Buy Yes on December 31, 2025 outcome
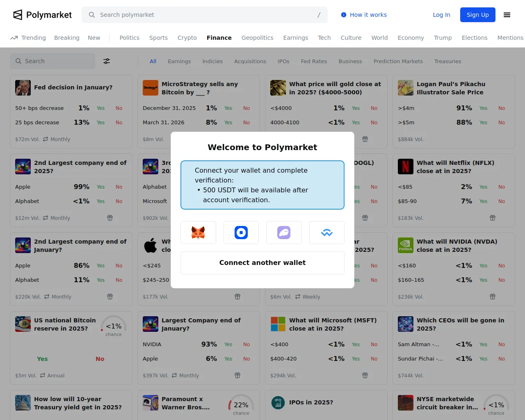 click(x=228, y=108)
